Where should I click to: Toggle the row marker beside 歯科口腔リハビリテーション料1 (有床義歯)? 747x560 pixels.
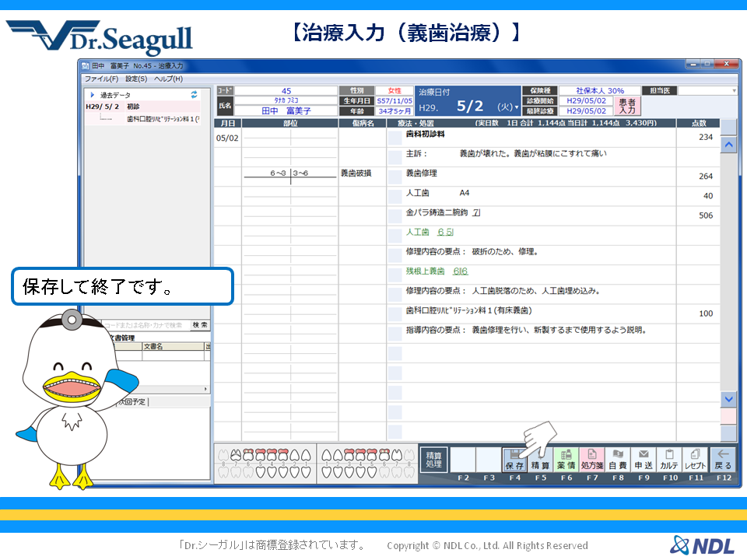coord(395,313)
